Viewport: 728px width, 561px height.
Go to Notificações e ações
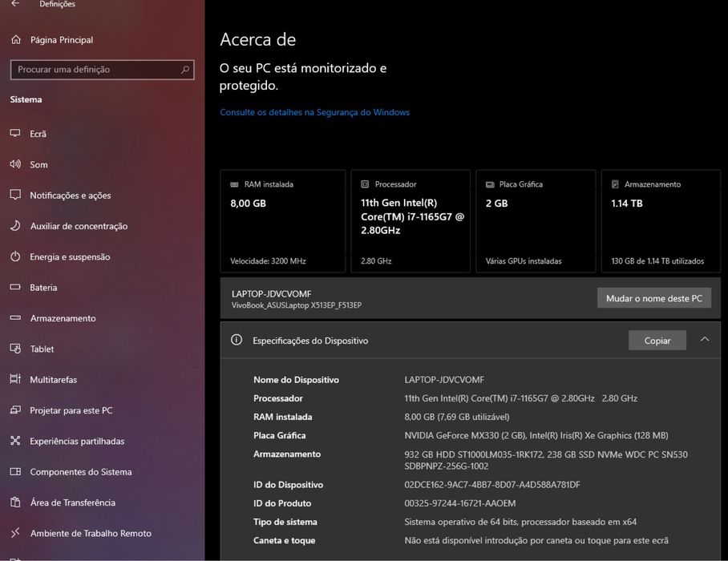71,196
